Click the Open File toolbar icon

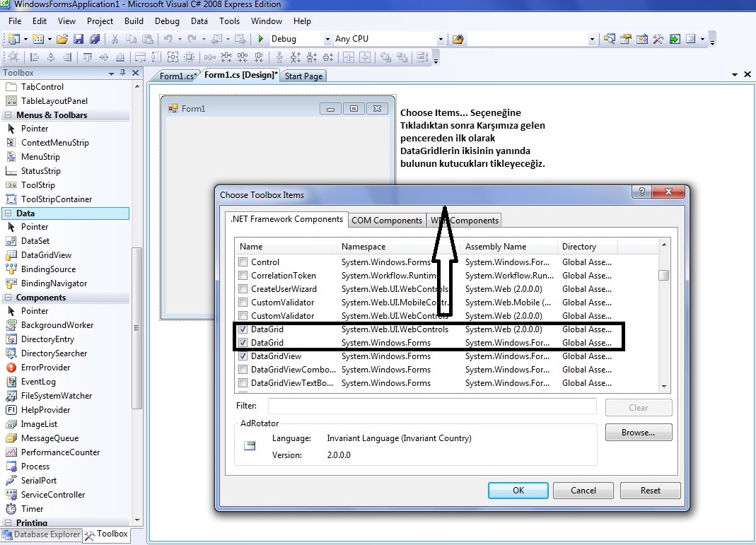click(x=62, y=39)
